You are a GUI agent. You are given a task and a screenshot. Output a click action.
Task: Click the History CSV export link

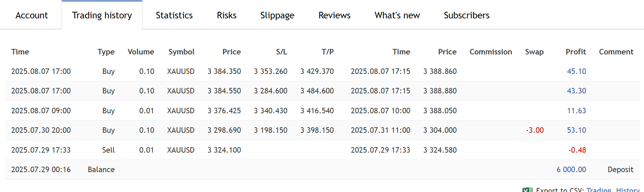[628, 190]
